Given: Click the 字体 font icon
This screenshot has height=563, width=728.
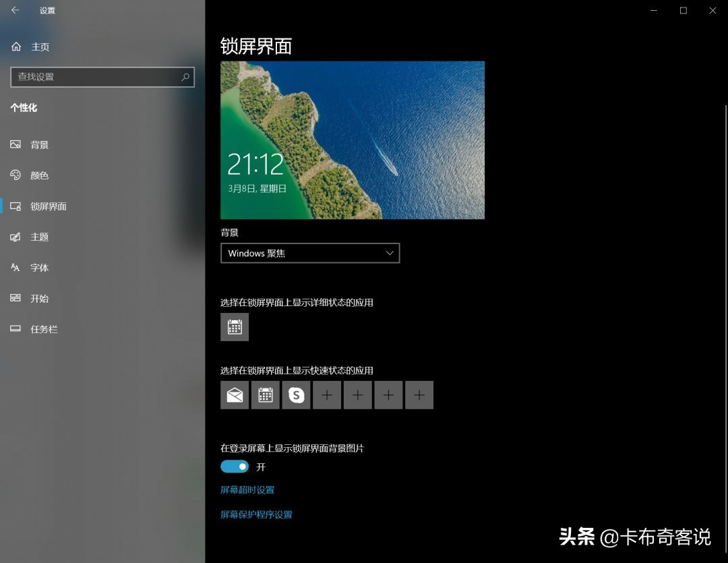Looking at the screenshot, I should pyautogui.click(x=16, y=268).
